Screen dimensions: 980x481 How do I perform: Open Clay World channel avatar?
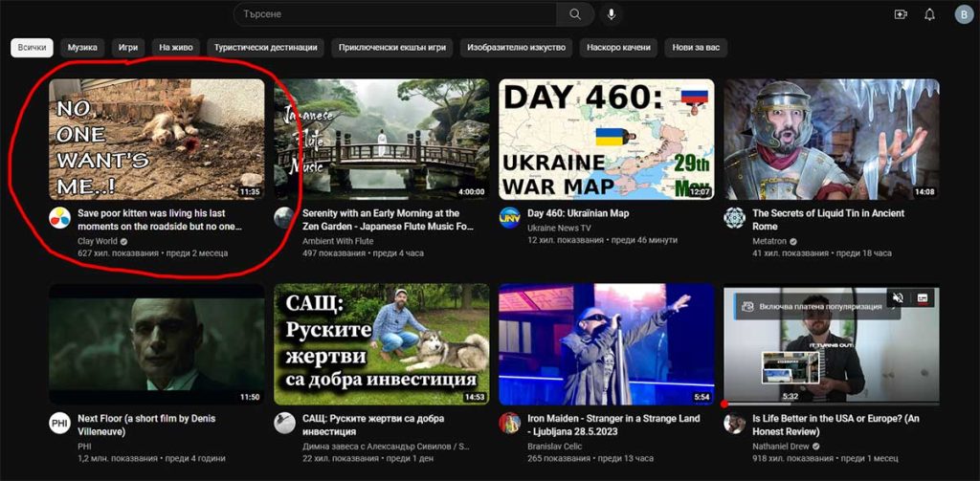tap(60, 217)
